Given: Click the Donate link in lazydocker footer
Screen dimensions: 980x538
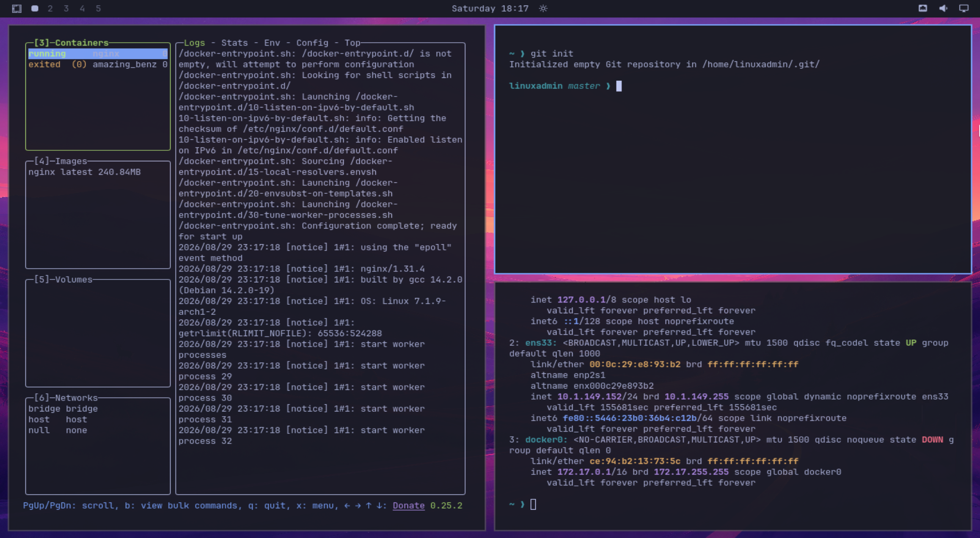Looking at the screenshot, I should 408,505.
